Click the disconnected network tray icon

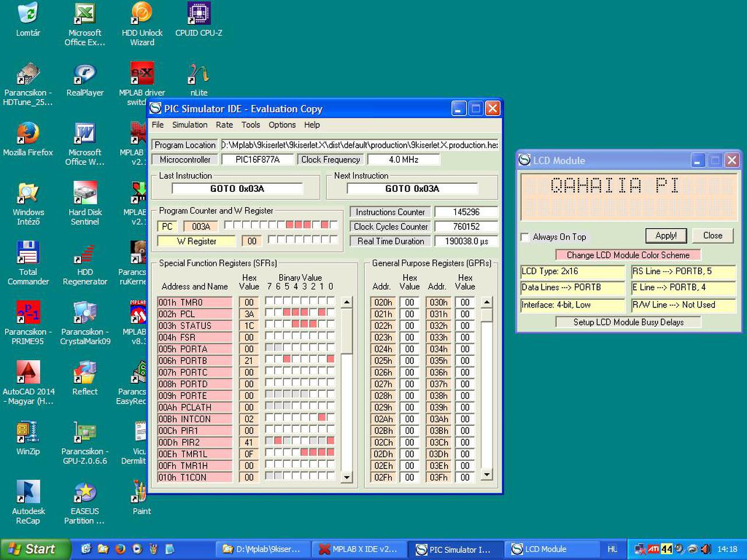(640, 549)
